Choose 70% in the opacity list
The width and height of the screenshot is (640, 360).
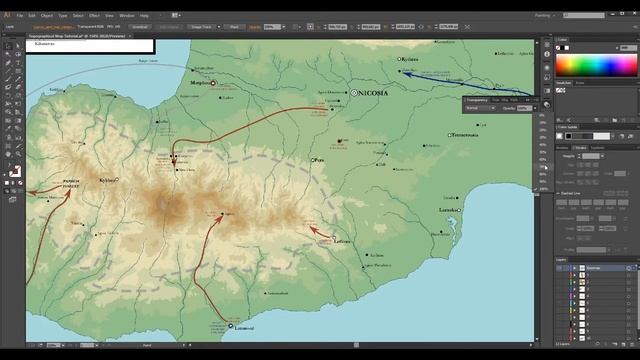[542, 167]
